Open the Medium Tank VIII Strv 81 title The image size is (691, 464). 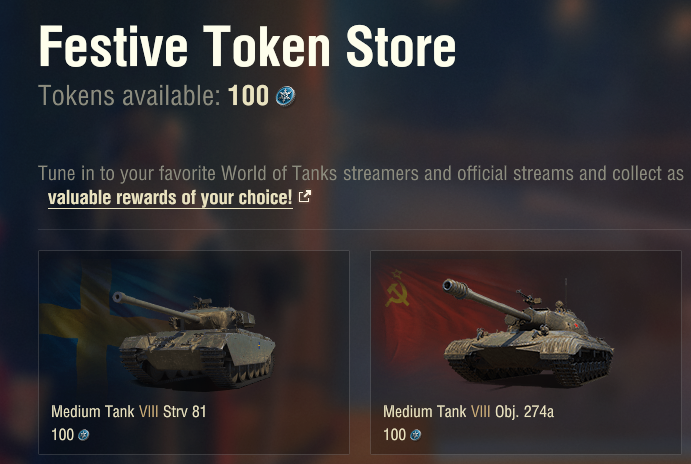(x=129, y=411)
